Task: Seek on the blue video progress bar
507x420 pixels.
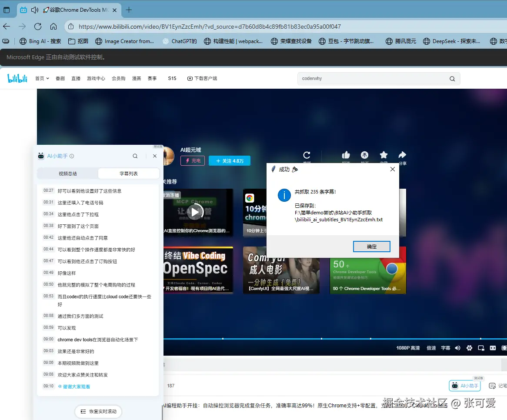Action: point(335,339)
